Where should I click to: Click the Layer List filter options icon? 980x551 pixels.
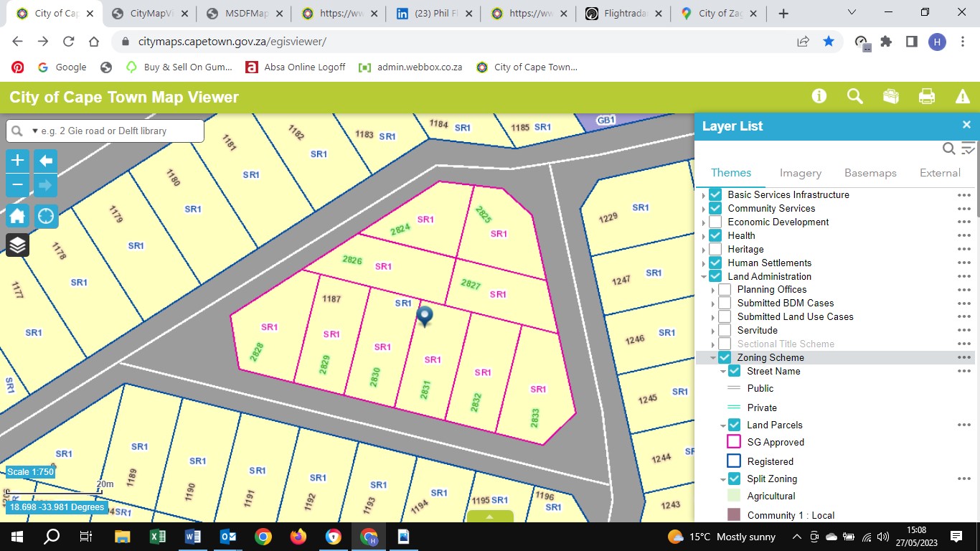click(x=968, y=149)
